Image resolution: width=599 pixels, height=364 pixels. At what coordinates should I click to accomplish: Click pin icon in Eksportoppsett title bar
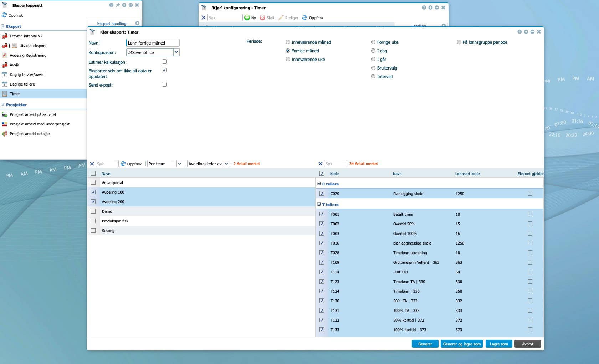118,5
